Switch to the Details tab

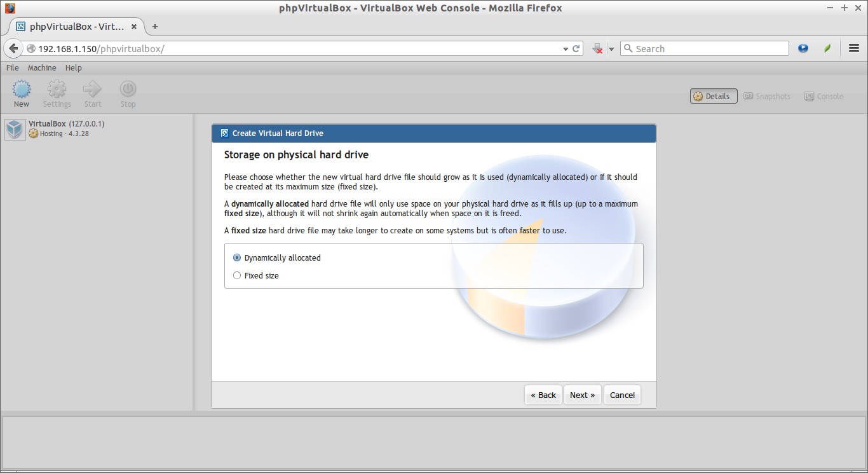714,96
